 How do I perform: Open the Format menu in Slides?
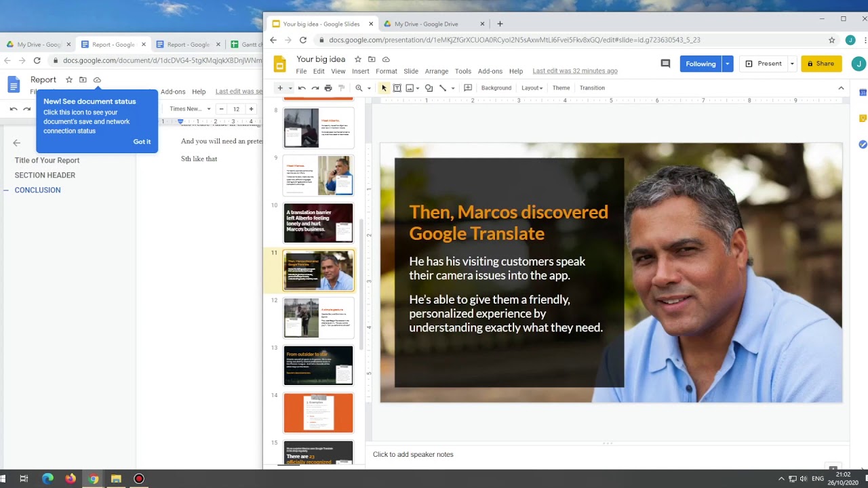(387, 71)
